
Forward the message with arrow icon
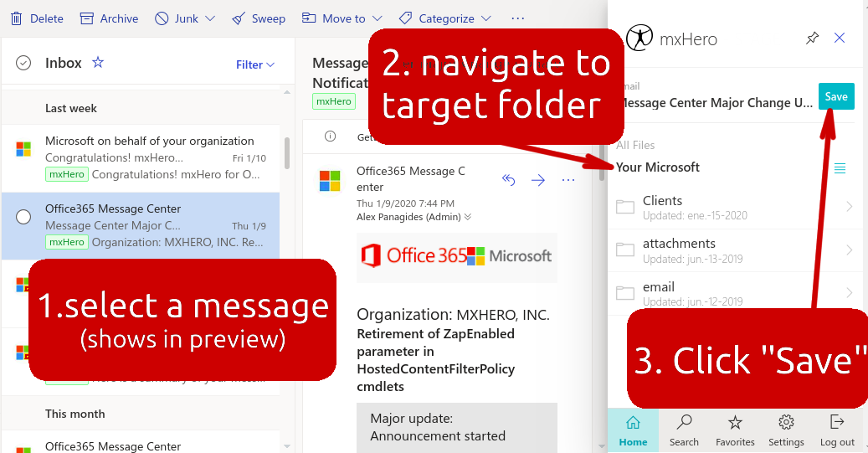click(538, 180)
